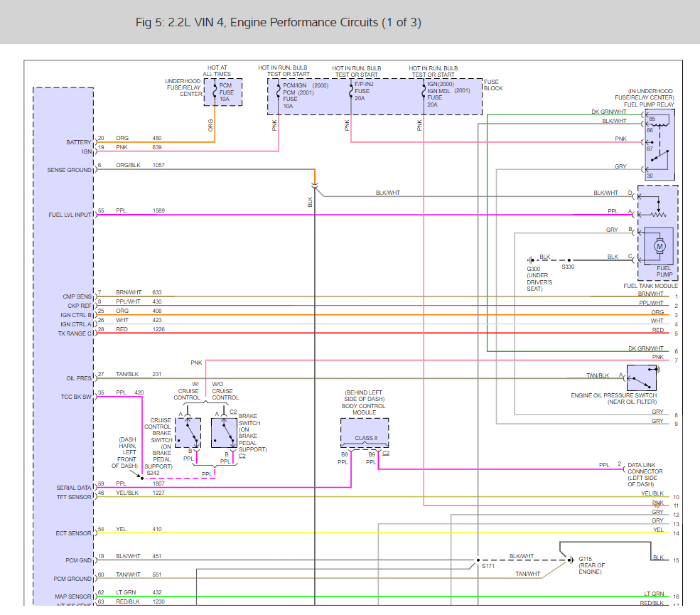Click the G300 ground symbol under driver's seat
The height and width of the screenshot is (615, 700).
531,260
